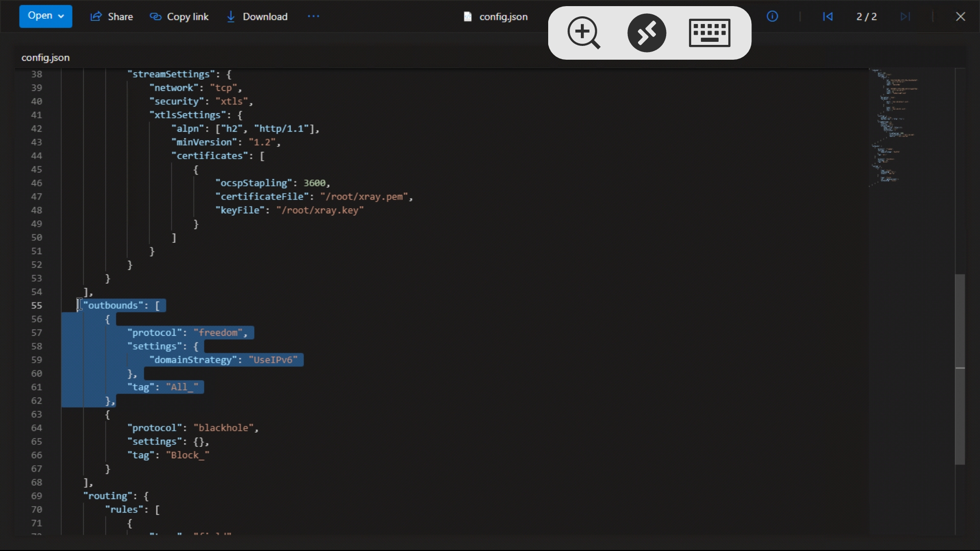The width and height of the screenshot is (980, 551).
Task: Jump to the first page
Action: pos(828,16)
